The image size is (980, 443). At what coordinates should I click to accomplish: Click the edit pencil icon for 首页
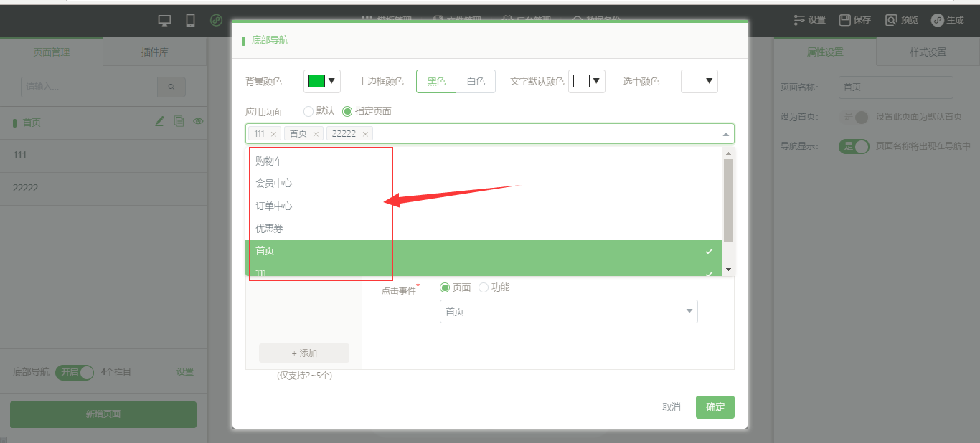pyautogui.click(x=160, y=122)
